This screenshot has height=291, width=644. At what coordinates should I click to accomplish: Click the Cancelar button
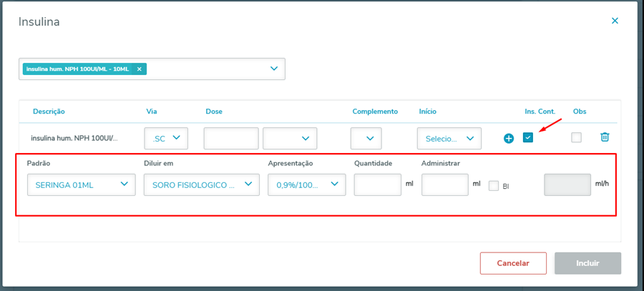[x=513, y=263]
